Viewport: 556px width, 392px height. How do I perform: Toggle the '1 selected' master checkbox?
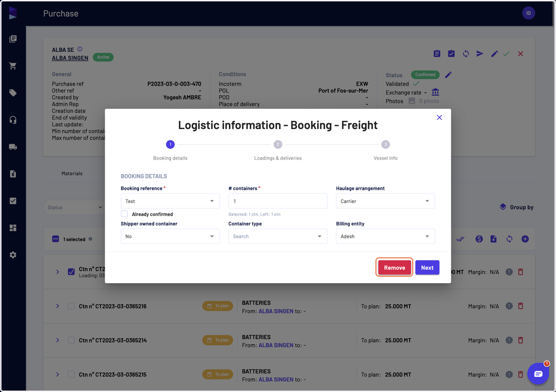coord(56,239)
